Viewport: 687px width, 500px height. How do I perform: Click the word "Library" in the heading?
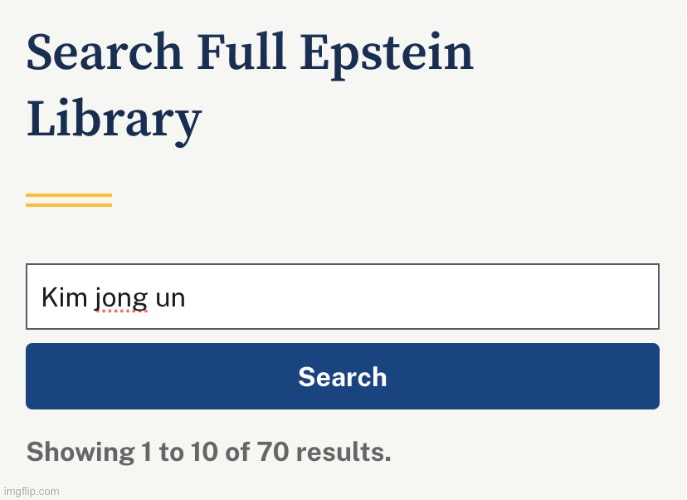pos(114,121)
